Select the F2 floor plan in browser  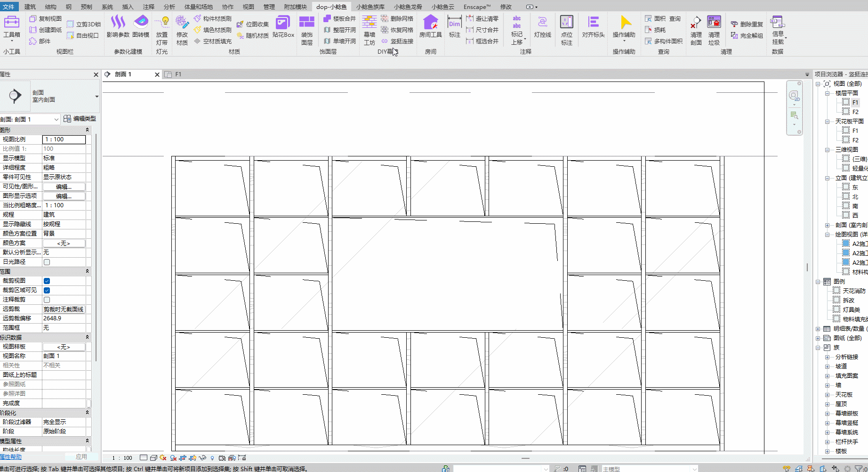[855, 112]
